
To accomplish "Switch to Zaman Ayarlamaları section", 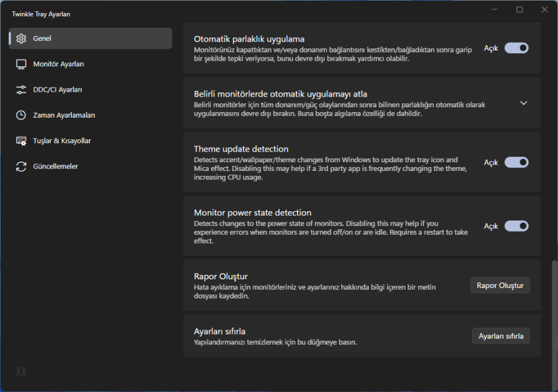I will point(64,115).
